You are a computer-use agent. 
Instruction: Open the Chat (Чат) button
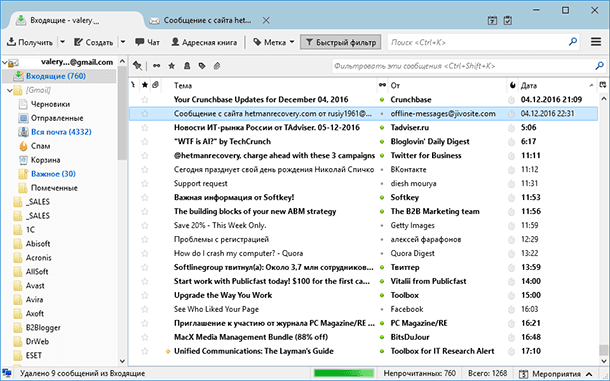click(x=147, y=42)
